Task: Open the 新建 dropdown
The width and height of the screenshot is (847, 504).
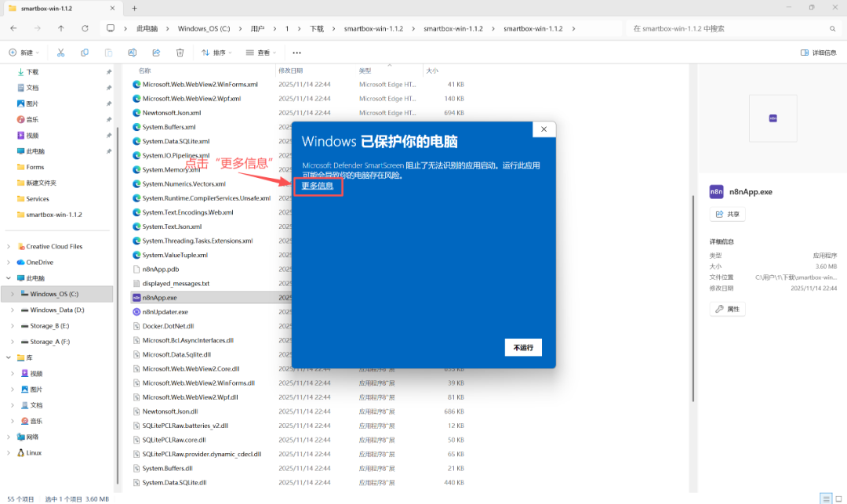Action: click(24, 53)
